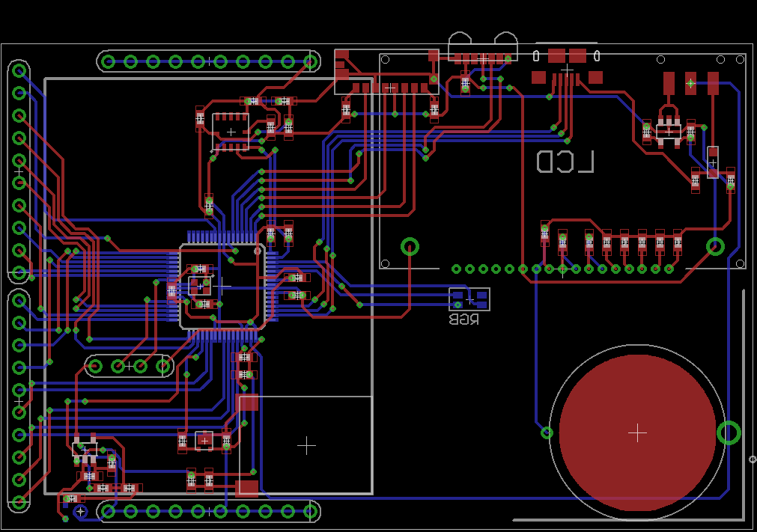Click the rightmost pad of the bottom pin header

[x=311, y=511]
